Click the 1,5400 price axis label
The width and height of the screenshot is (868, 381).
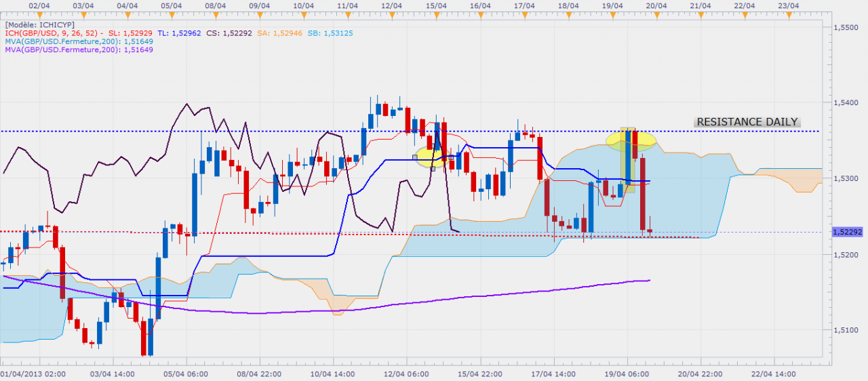(x=846, y=102)
